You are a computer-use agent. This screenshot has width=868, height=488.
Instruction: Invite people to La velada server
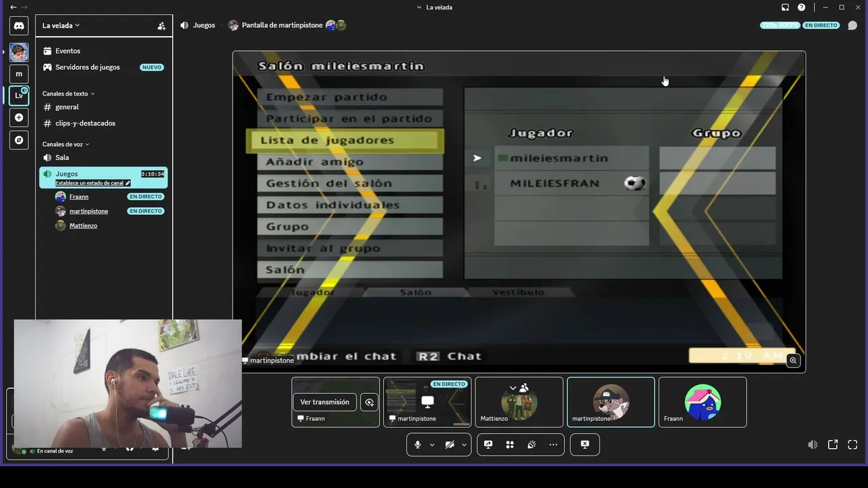161,26
